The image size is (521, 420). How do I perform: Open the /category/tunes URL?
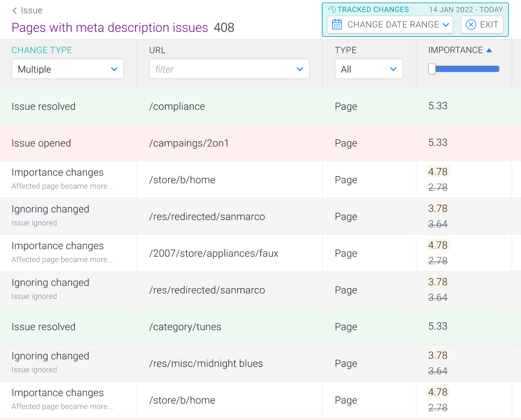(x=185, y=327)
